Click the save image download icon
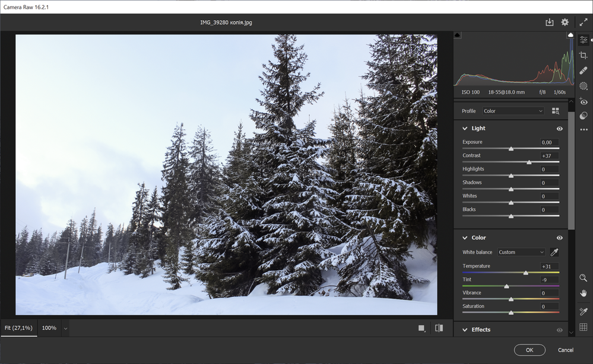The height and width of the screenshot is (364, 593). pyautogui.click(x=550, y=23)
